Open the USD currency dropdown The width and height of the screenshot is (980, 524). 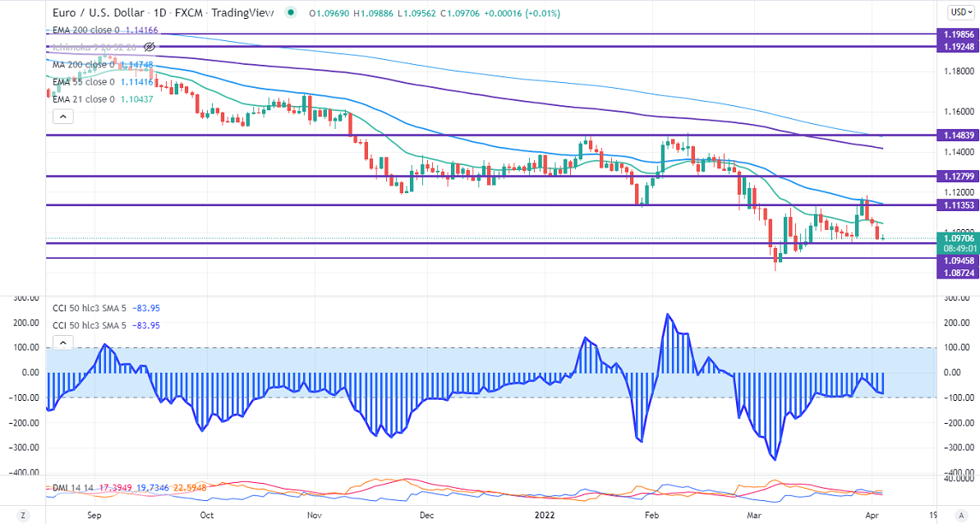click(960, 11)
